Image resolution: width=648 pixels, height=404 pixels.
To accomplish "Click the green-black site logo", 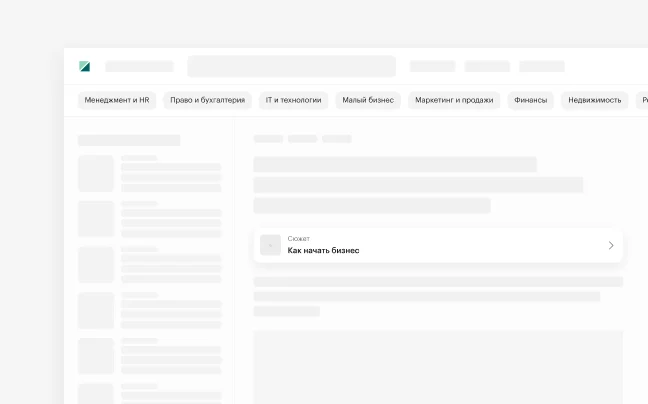I will [x=85, y=67].
